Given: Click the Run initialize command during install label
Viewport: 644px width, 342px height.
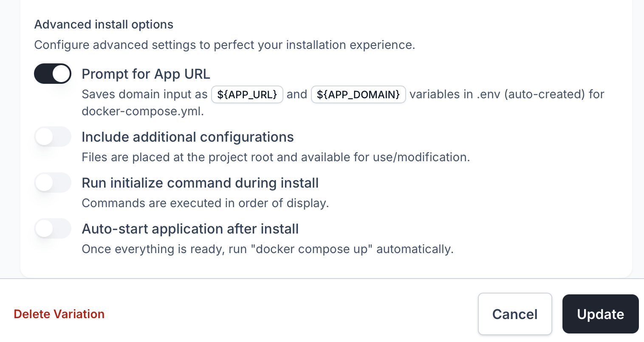Looking at the screenshot, I should (x=200, y=182).
